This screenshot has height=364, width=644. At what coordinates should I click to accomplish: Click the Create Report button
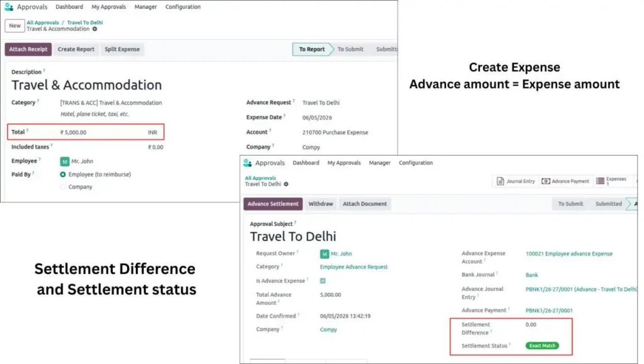[76, 49]
